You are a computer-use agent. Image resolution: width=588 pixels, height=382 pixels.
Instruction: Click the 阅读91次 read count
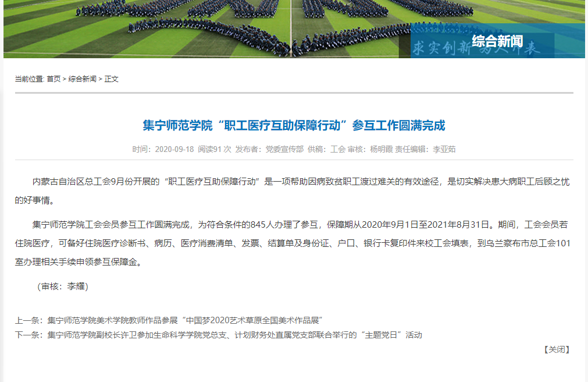coord(215,149)
